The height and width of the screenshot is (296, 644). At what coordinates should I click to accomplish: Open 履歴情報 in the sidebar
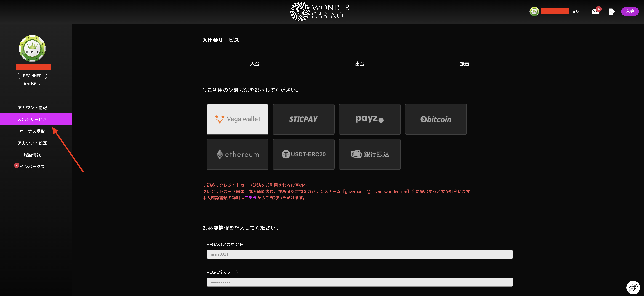[32, 155]
